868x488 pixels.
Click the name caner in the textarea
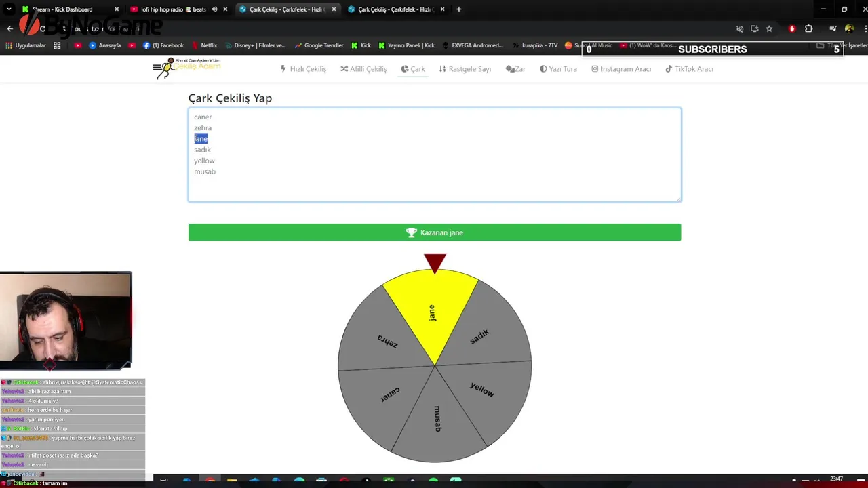203,117
